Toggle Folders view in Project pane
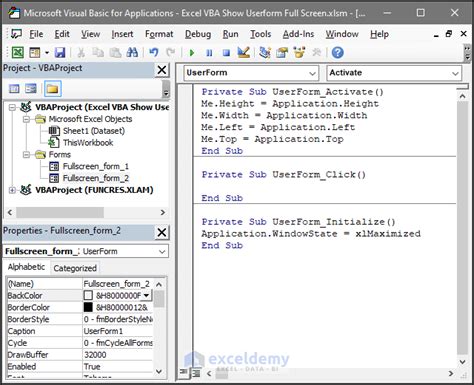The width and height of the screenshot is (474, 385). tap(53, 89)
